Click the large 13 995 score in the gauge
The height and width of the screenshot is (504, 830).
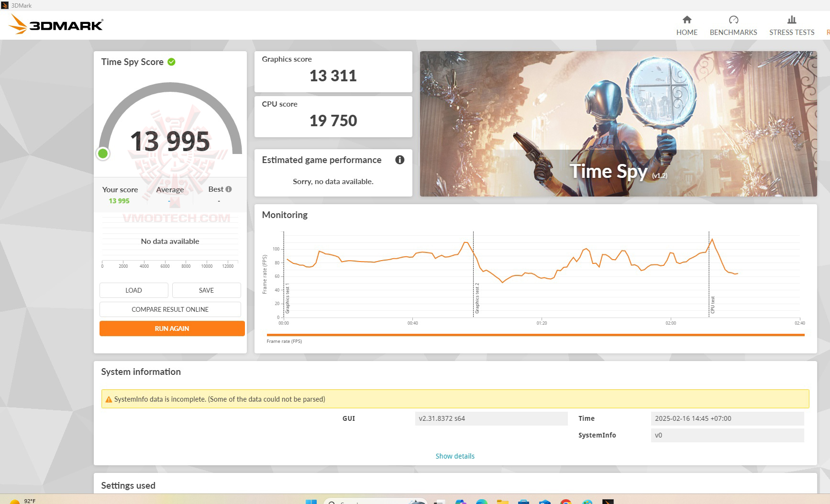point(170,141)
